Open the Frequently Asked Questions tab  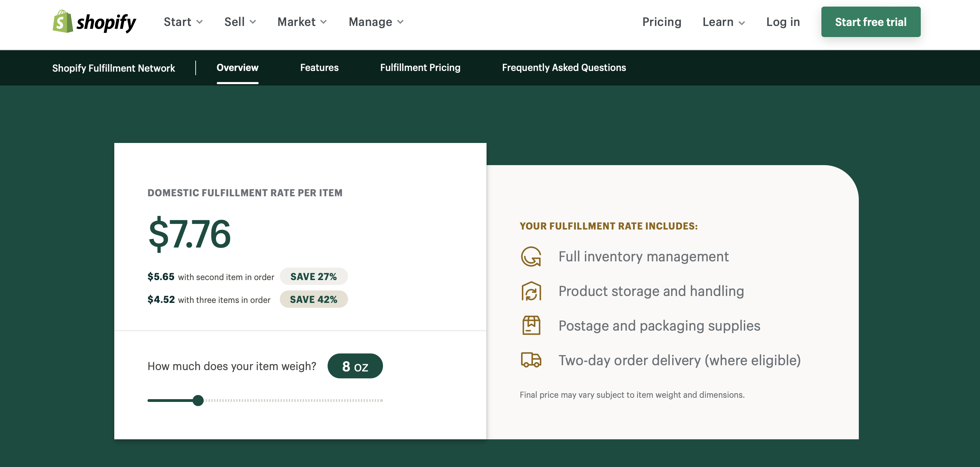(x=564, y=67)
